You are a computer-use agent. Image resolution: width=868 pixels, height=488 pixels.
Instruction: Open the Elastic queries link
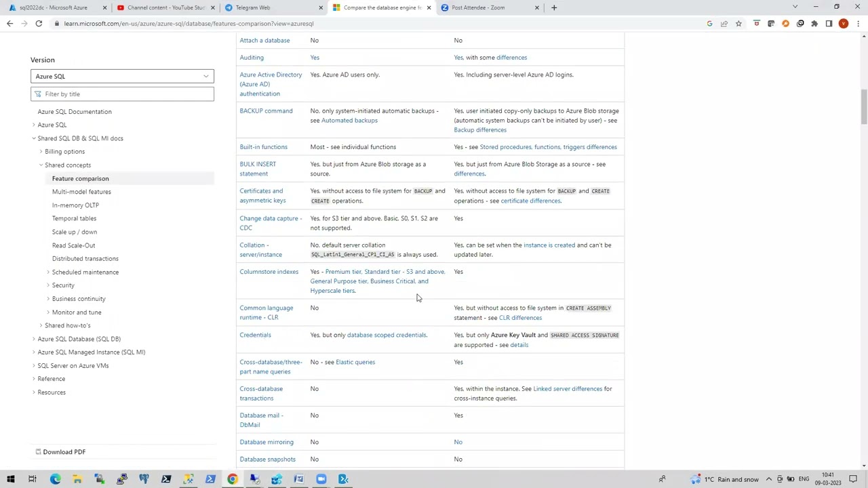pos(355,362)
